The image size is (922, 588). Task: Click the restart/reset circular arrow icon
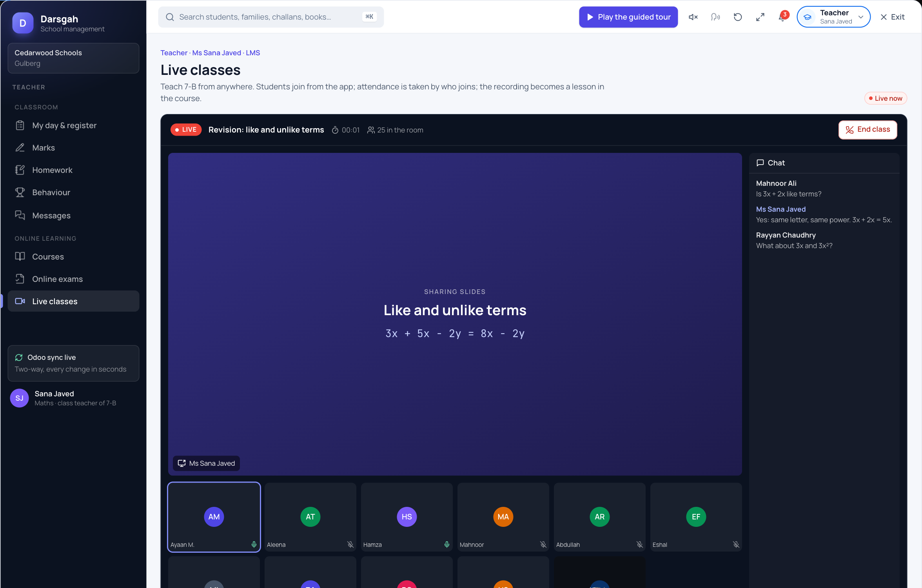click(738, 17)
